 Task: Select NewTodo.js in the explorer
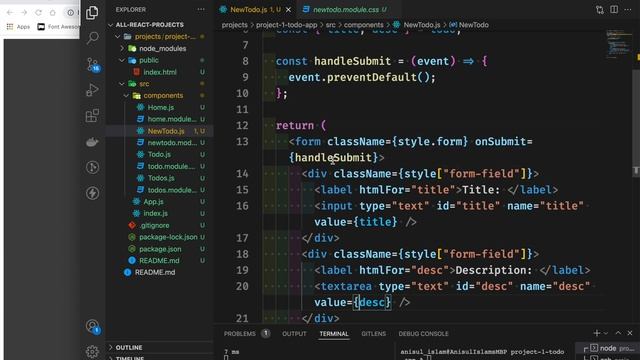pos(159,131)
